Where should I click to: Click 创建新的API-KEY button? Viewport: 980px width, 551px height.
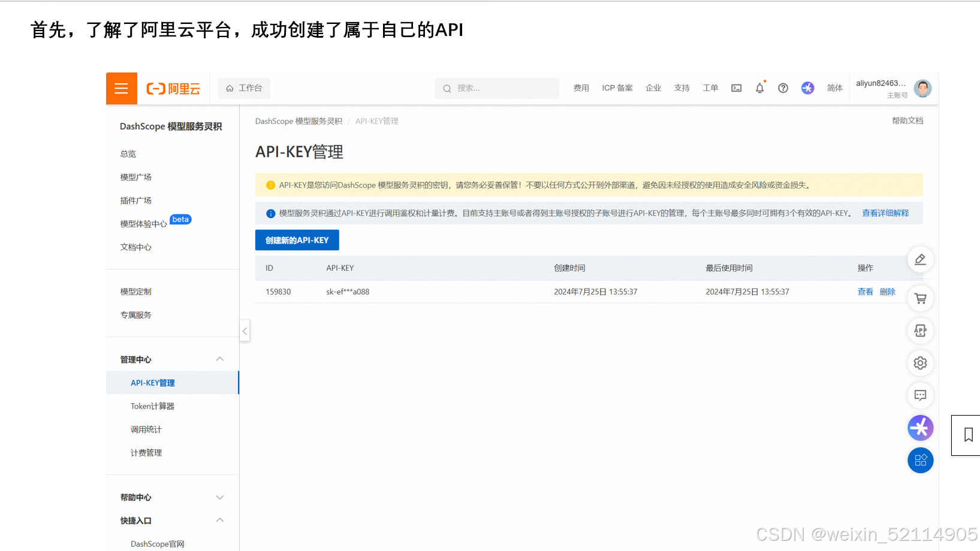(x=297, y=240)
